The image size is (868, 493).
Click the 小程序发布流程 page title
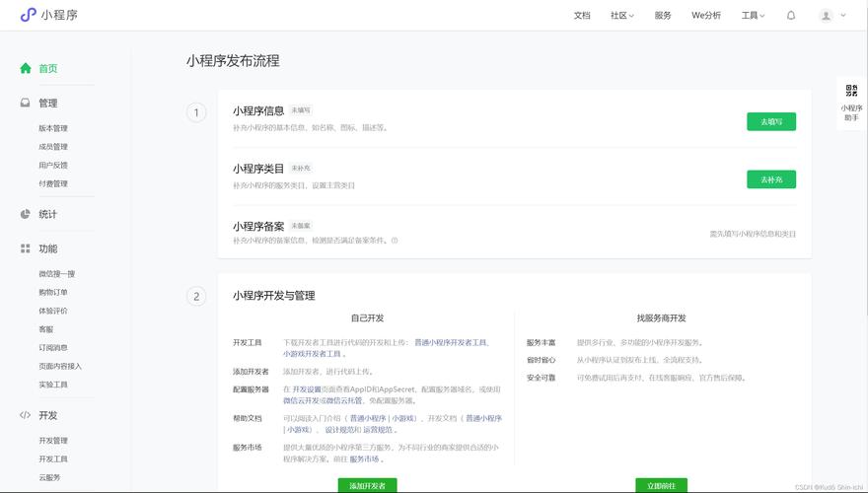[x=233, y=61]
